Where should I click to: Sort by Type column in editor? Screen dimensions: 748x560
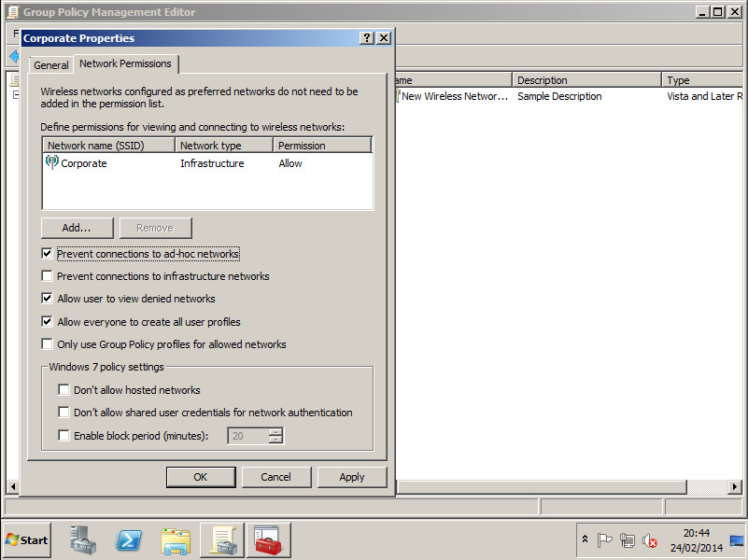click(701, 80)
